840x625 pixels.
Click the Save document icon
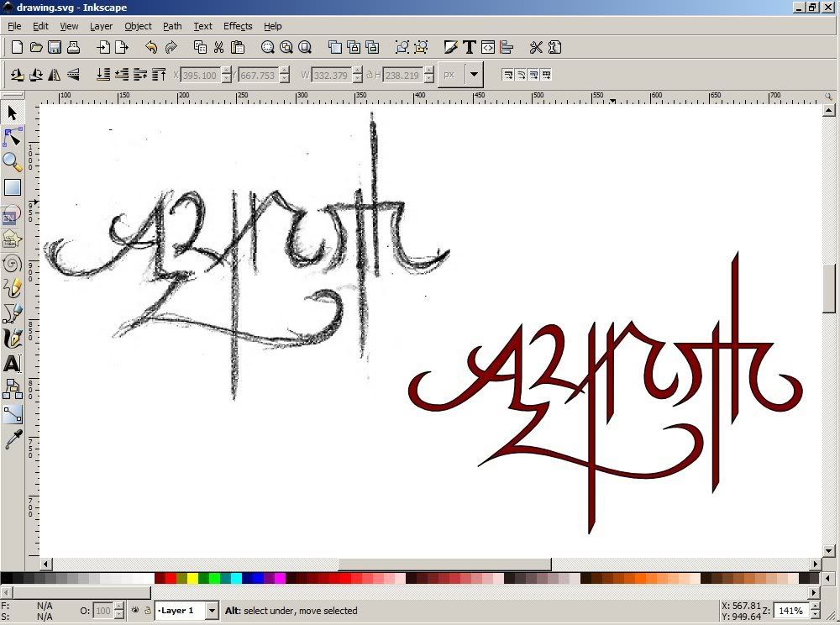tap(55, 47)
